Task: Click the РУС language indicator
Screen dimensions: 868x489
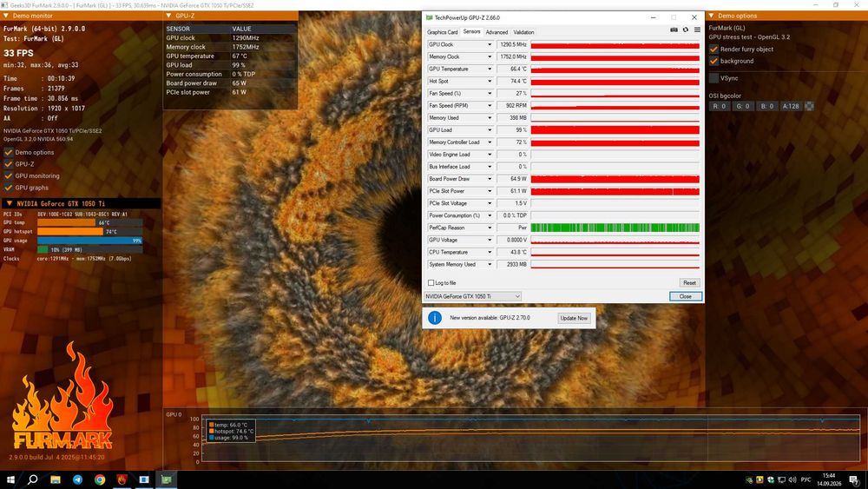Action: tap(806, 479)
